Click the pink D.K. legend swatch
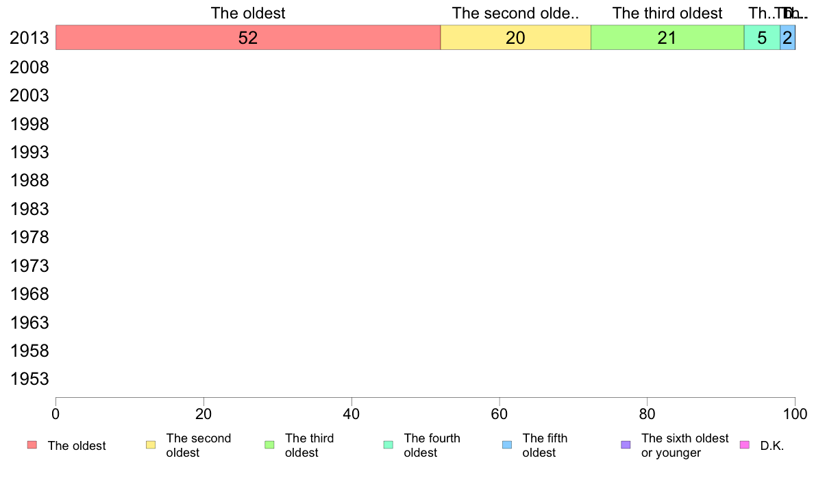 [744, 445]
